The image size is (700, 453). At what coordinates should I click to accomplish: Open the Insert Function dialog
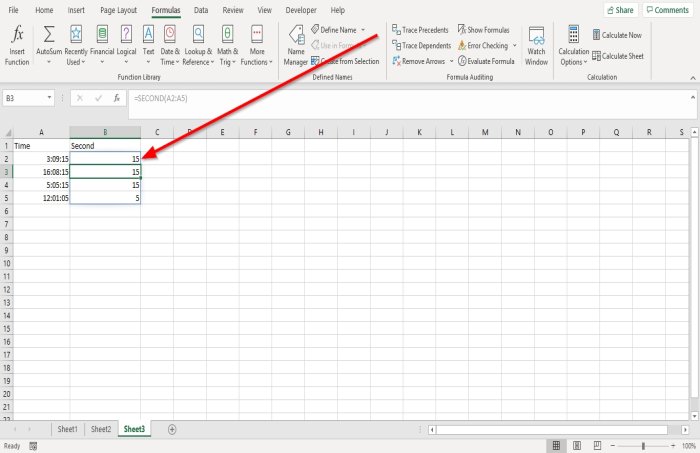(17, 45)
